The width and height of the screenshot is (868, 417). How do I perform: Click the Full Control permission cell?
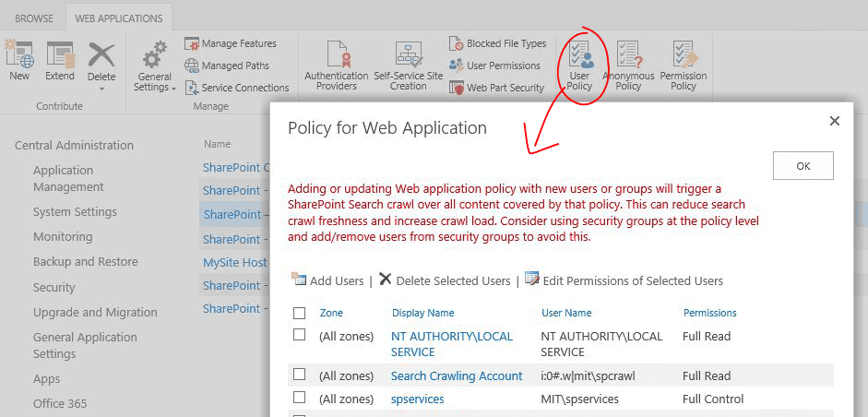(x=713, y=399)
